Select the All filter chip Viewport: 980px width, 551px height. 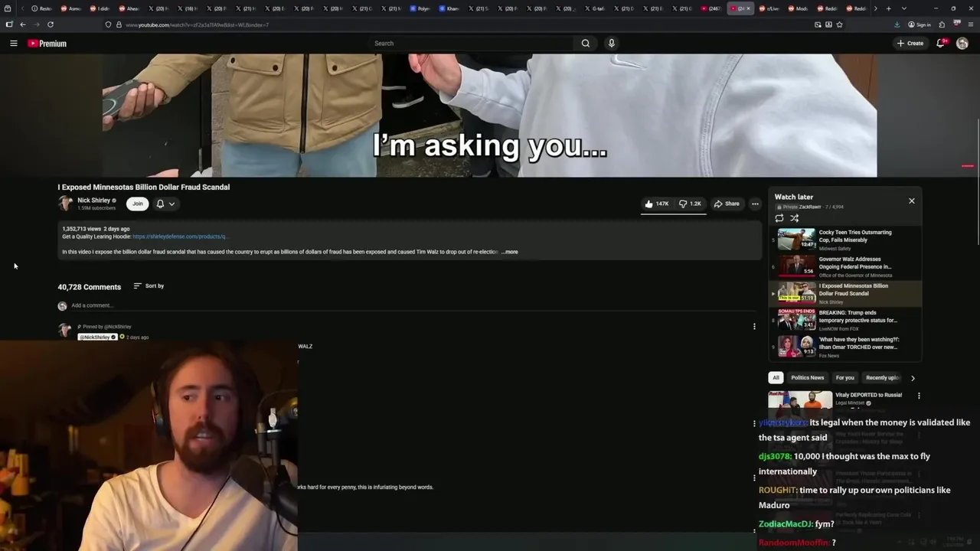(x=776, y=377)
